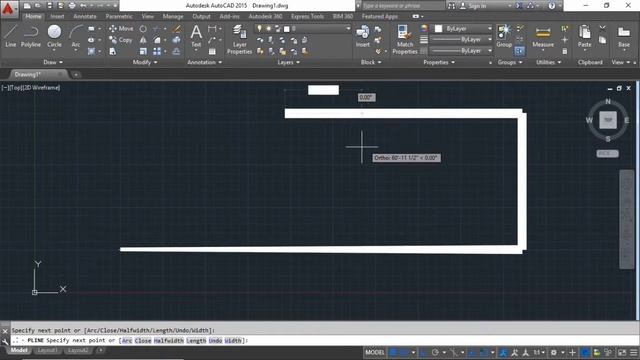
Task: Click the search keyword input box
Action: pyautogui.click(x=403, y=6)
